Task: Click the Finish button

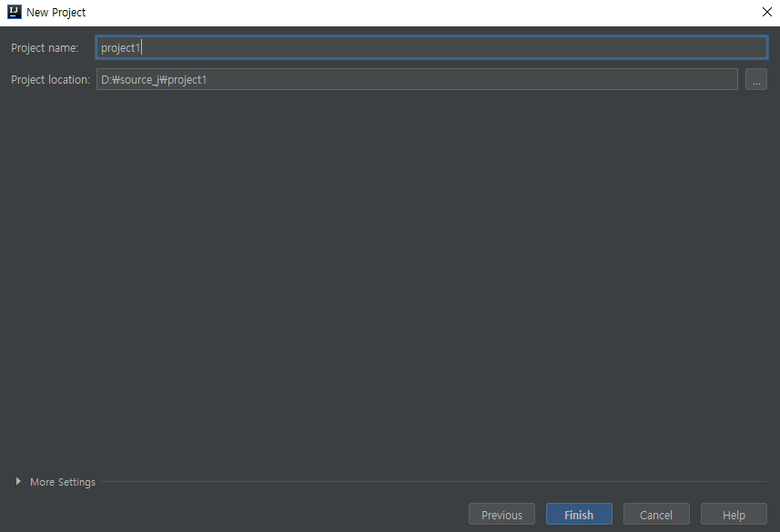Action: pos(579,514)
